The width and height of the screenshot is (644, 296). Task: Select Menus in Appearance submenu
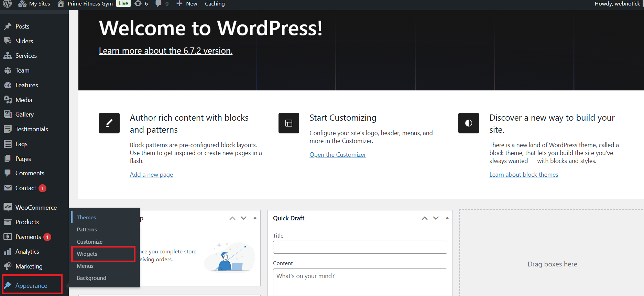[x=85, y=266]
